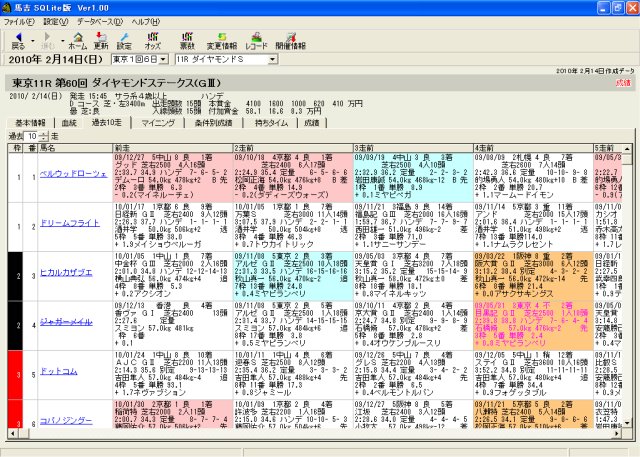The height and width of the screenshot is (457, 640).
Task: Click the 進む forward arrow icon
Action: point(47,37)
